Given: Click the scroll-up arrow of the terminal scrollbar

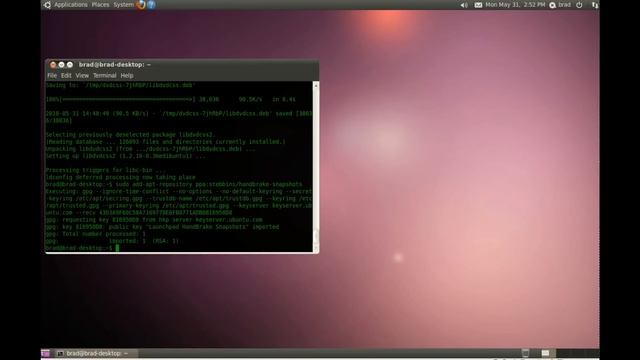Looking at the screenshot, I should pos(316,85).
